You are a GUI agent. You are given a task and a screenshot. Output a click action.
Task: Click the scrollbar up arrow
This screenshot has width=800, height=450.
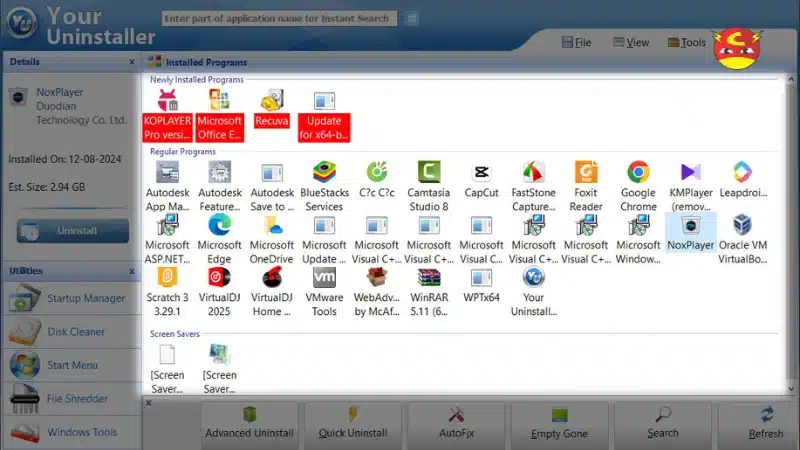(x=791, y=80)
